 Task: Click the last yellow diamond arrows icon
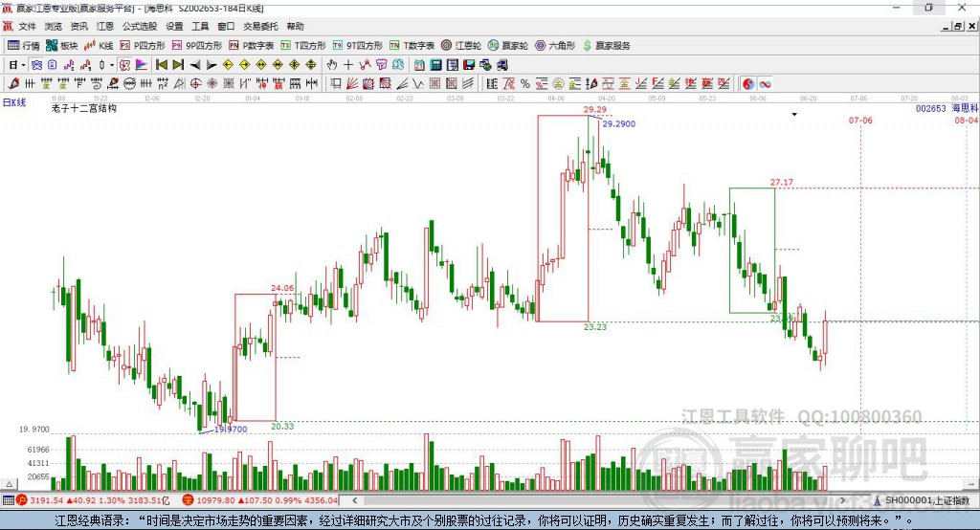[x=311, y=65]
